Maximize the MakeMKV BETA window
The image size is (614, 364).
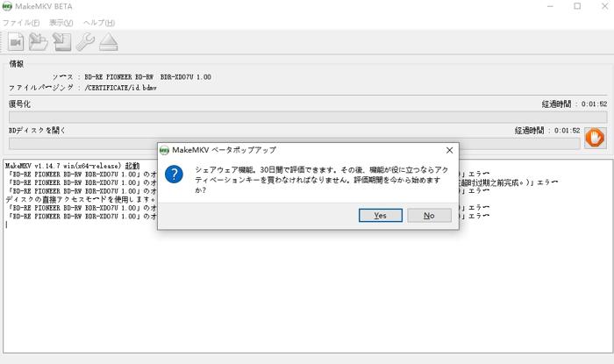tap(577, 6)
